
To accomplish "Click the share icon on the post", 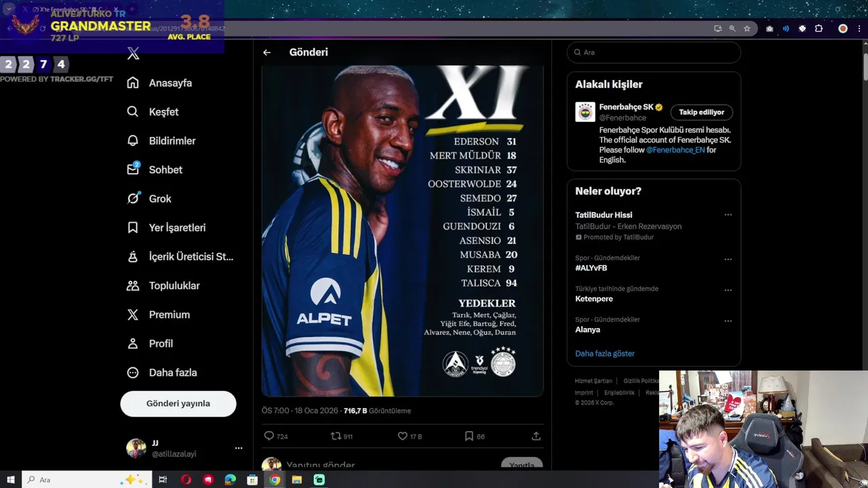I will pos(536,436).
